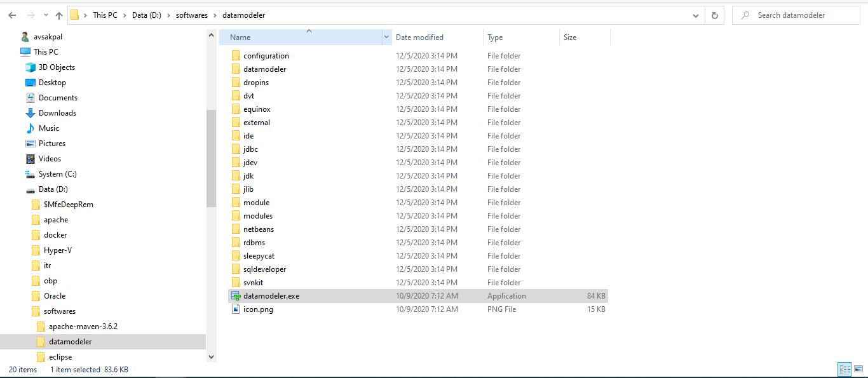Click the datamodeler.exe application icon
Image resolution: width=868 pixels, height=378 pixels.
[236, 296]
